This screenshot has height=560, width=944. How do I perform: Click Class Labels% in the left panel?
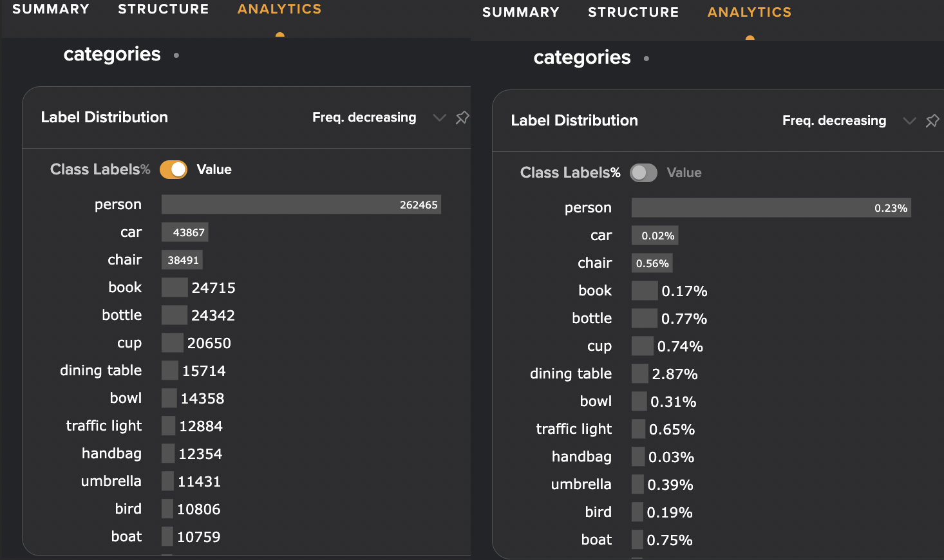[100, 169]
